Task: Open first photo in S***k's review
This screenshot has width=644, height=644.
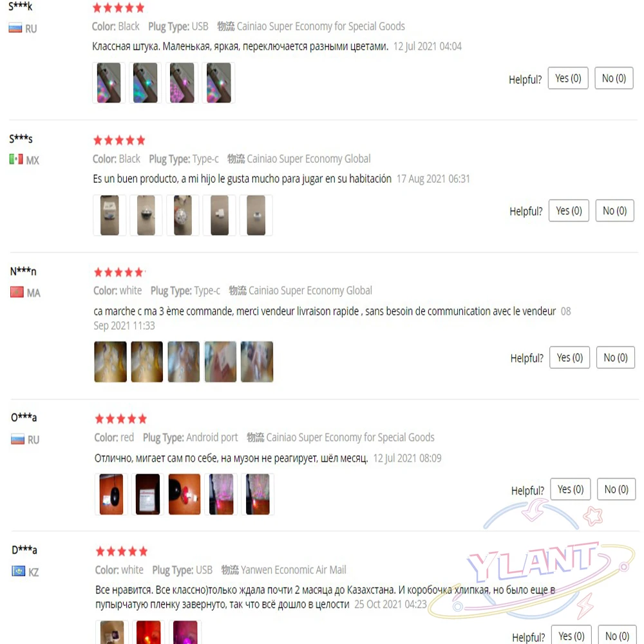Action: [x=109, y=82]
